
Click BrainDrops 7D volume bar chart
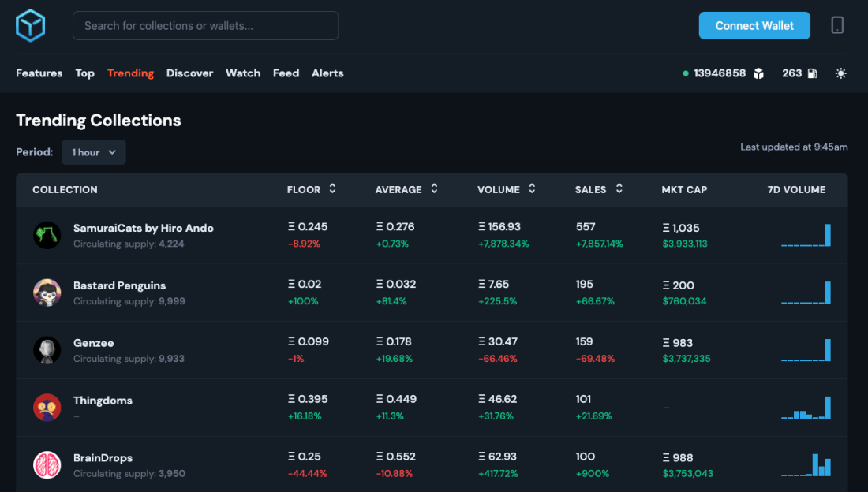click(806, 465)
